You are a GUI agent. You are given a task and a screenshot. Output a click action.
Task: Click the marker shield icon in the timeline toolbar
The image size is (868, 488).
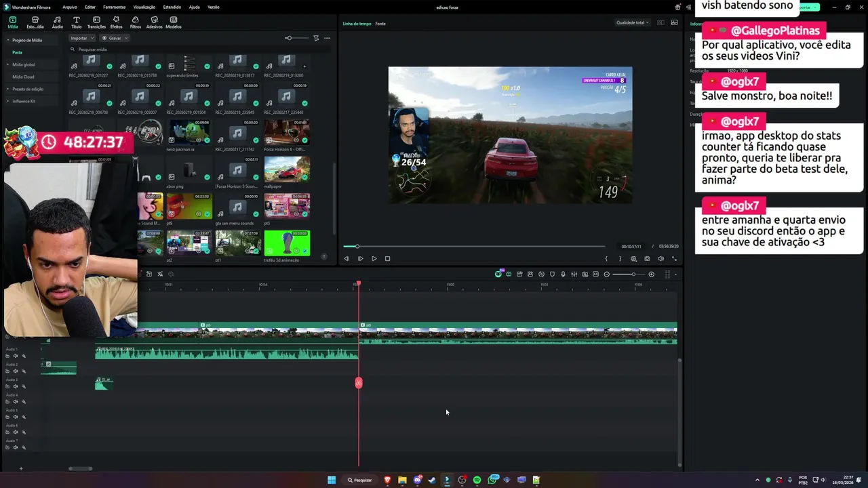552,274
